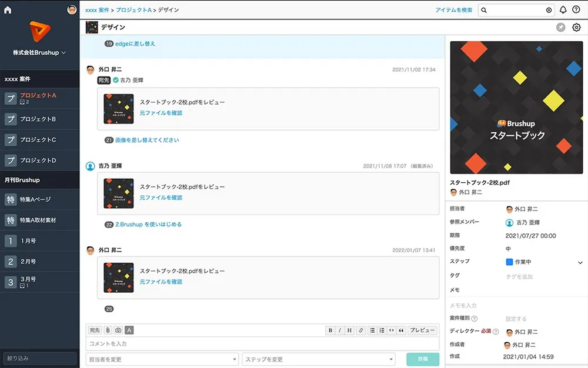Open 特集Aページ in the sidebar
Image resolution: width=588 pixels, height=368 pixels.
click(x=35, y=200)
